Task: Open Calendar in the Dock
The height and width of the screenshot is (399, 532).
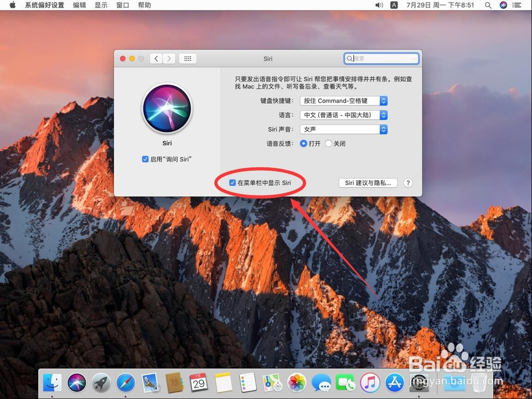Action: point(199,383)
